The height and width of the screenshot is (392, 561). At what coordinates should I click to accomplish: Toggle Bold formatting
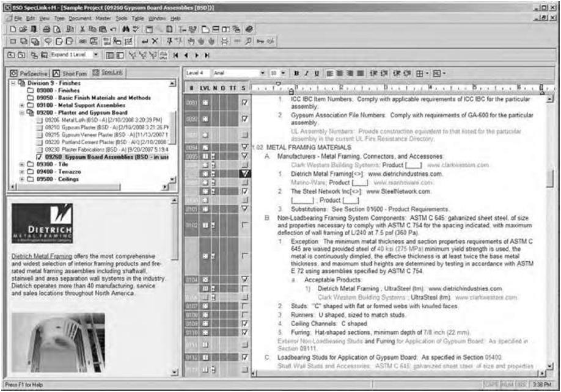click(296, 73)
